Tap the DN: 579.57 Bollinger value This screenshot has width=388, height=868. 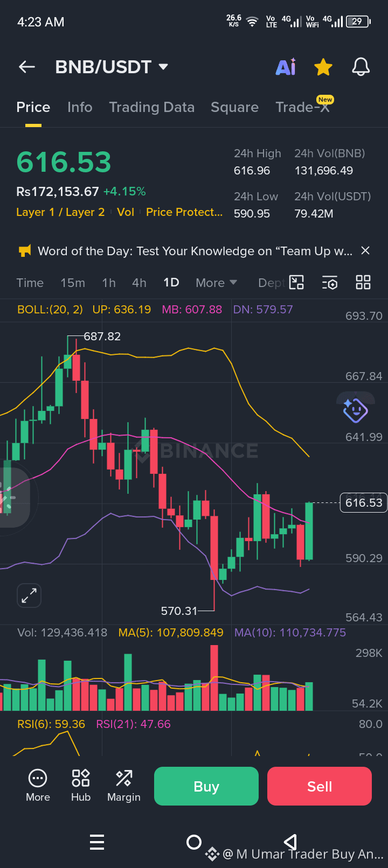pos(263,310)
